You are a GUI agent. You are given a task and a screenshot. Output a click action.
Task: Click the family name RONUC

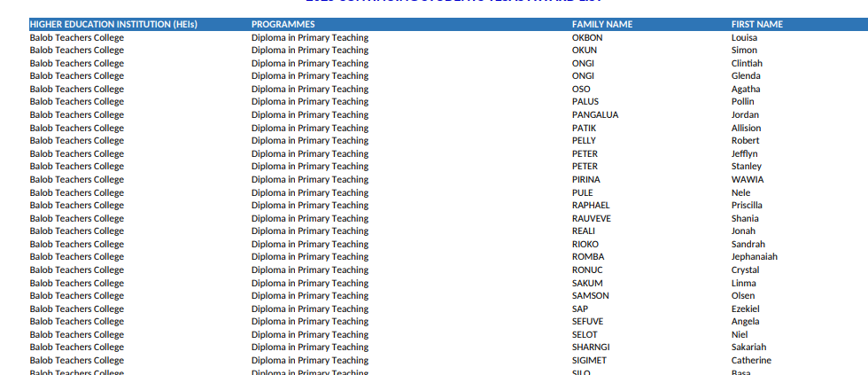point(587,270)
